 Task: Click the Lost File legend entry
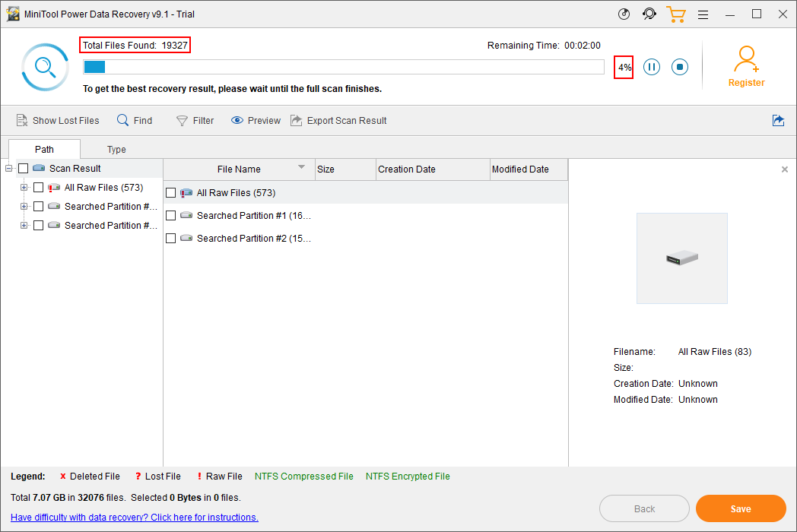(x=158, y=476)
